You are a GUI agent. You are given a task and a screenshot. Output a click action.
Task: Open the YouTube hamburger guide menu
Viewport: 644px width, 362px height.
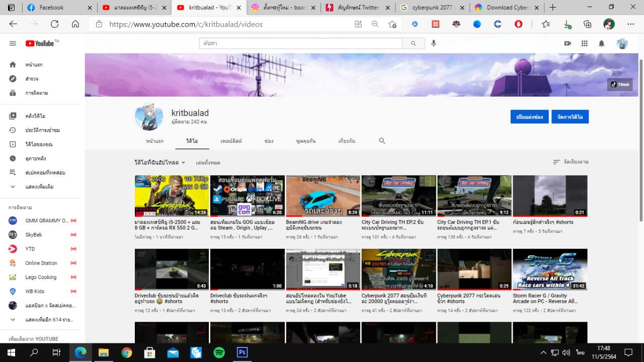pos(13,44)
